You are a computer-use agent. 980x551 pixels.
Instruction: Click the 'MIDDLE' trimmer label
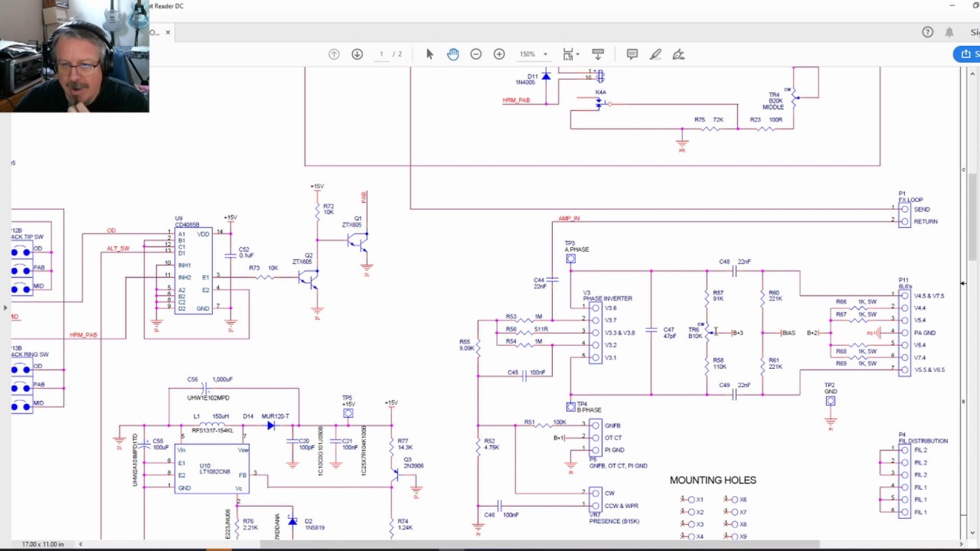[x=773, y=107]
